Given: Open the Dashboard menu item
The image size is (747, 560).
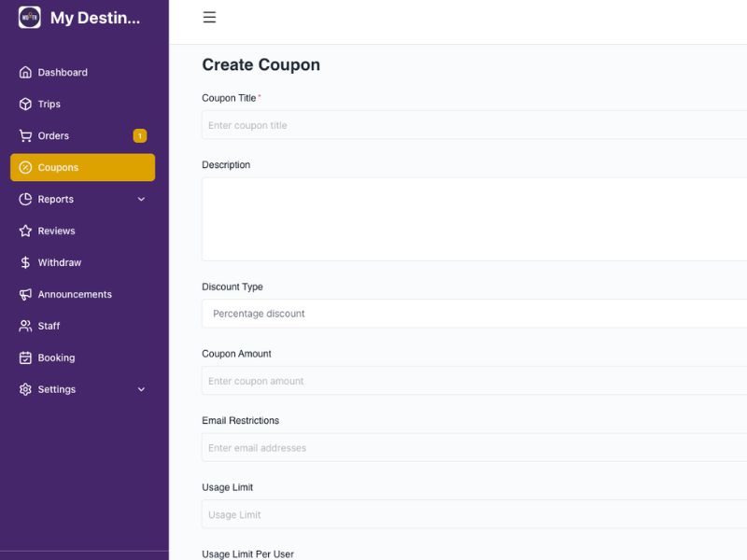Looking at the screenshot, I should pos(82,73).
